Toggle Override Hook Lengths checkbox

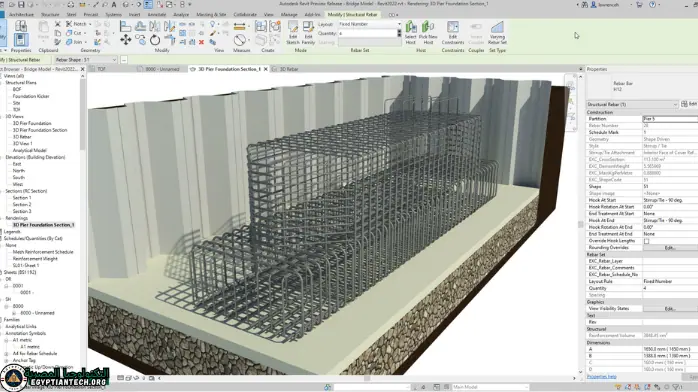point(646,241)
